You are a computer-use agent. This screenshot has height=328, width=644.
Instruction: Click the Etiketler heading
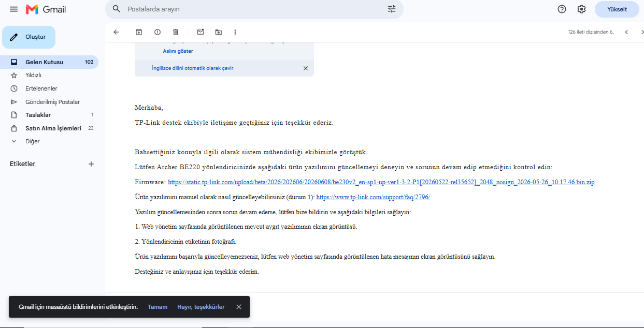22,164
